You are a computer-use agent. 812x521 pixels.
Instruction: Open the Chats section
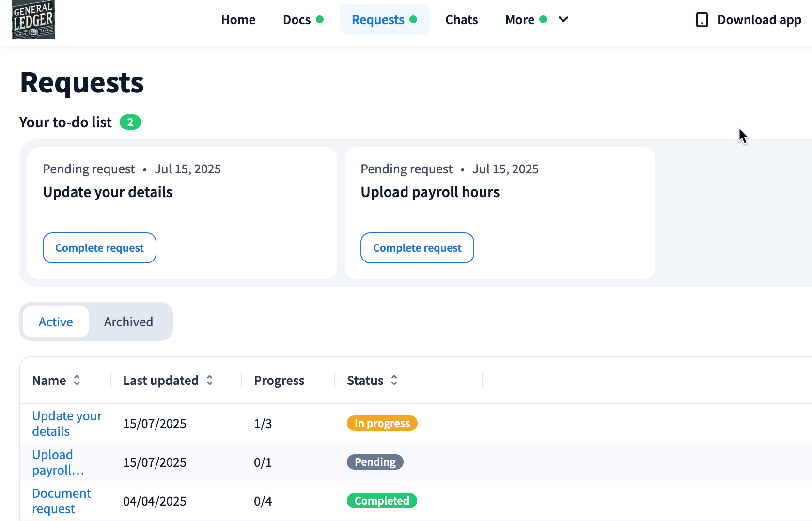coord(461,20)
